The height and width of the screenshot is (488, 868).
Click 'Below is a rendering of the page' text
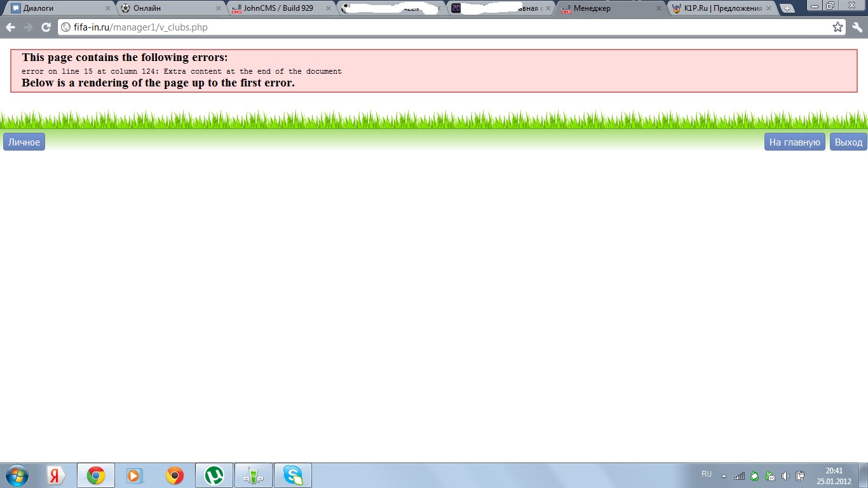tap(158, 83)
